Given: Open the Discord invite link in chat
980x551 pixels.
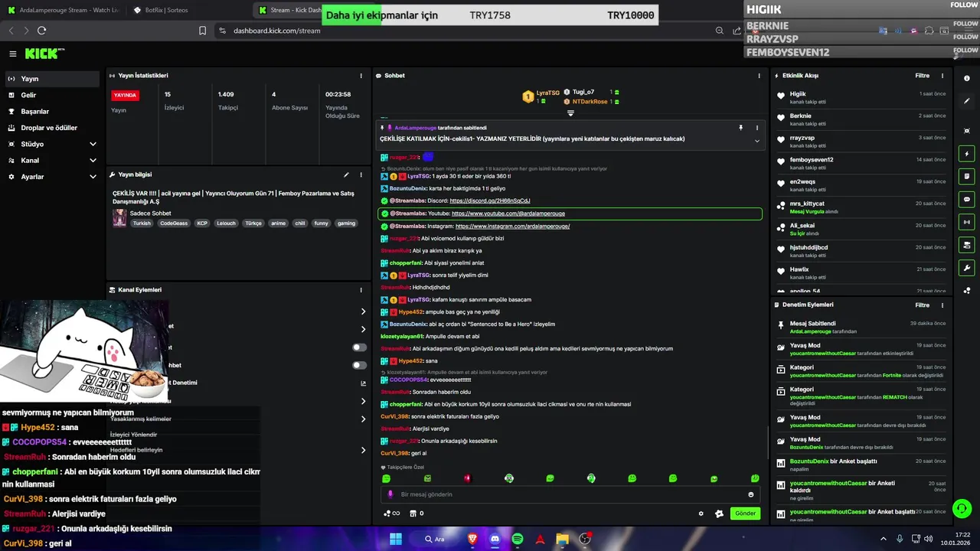Looking at the screenshot, I should pyautogui.click(x=490, y=201).
